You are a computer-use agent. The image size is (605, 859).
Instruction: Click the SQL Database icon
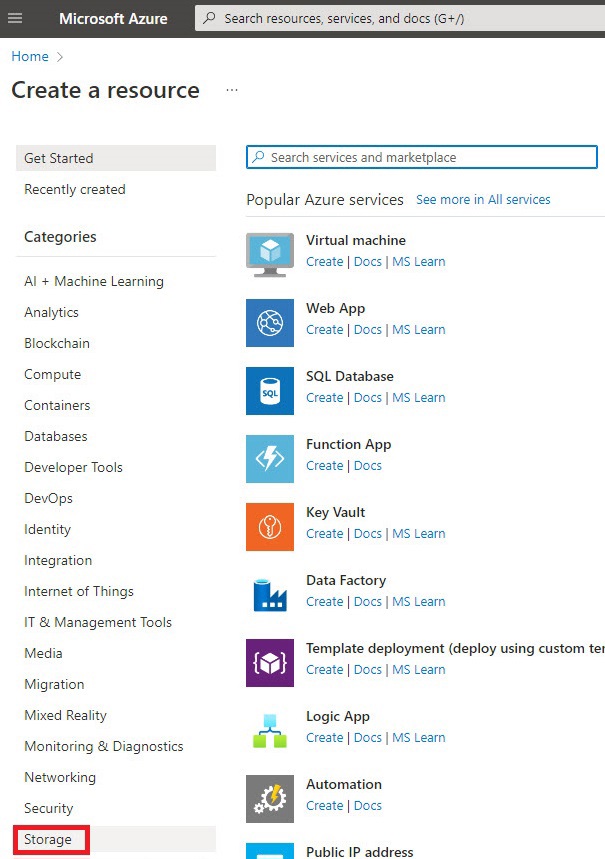(x=270, y=391)
